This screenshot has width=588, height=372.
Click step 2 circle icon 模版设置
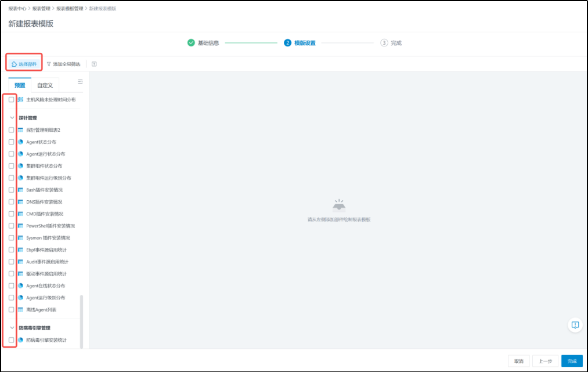coord(287,43)
